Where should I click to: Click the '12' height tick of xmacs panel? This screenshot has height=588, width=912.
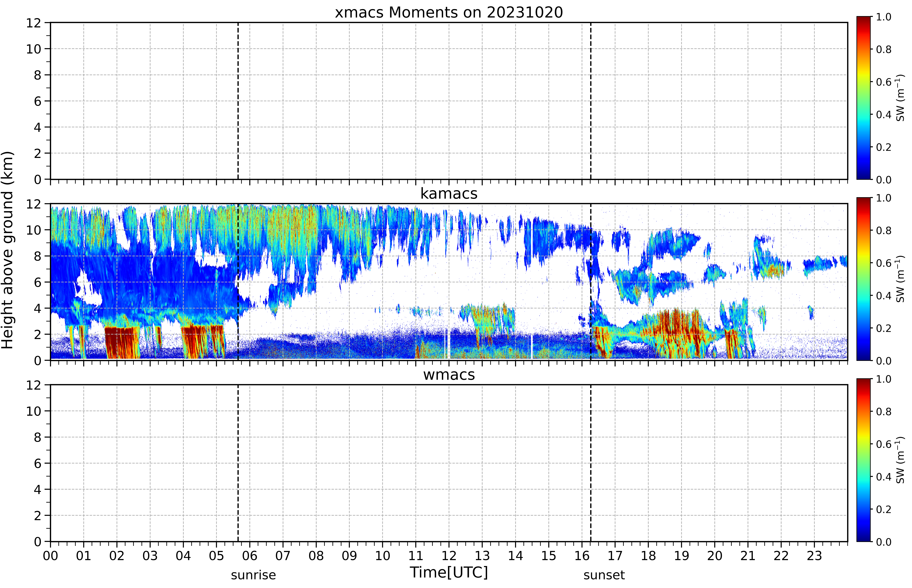coord(34,23)
